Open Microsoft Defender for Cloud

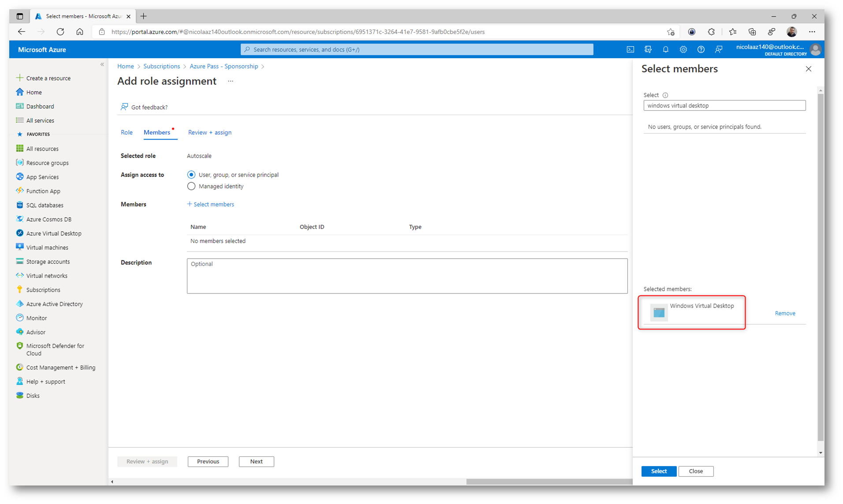point(50,349)
